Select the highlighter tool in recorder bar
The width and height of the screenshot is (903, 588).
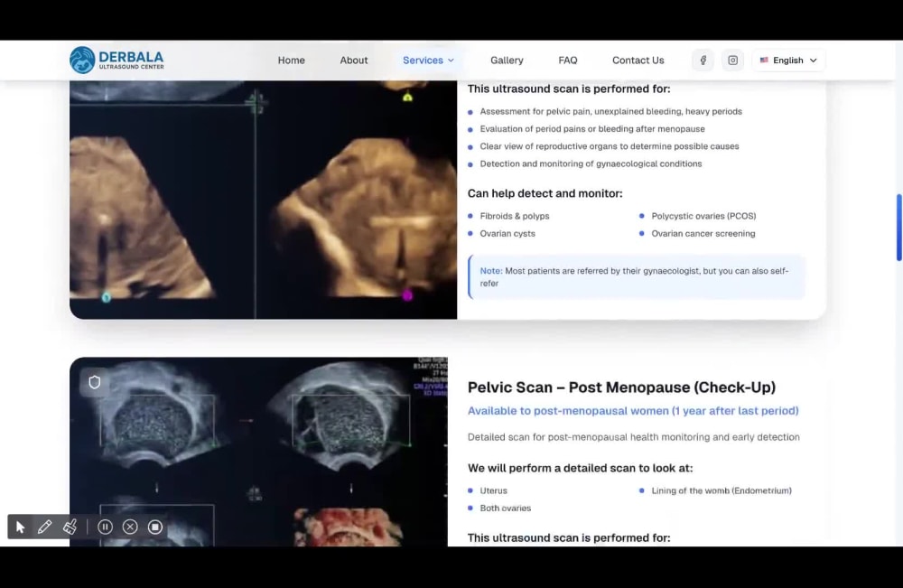70,527
